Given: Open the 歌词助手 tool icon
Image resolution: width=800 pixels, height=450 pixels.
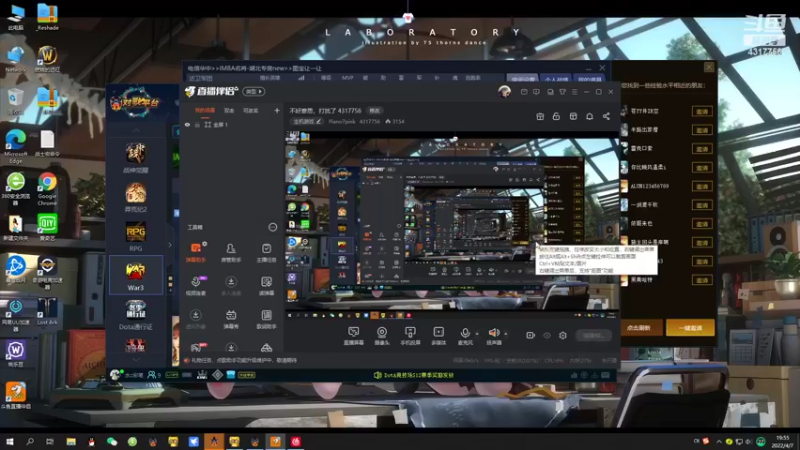Looking at the screenshot, I should pyautogui.click(x=266, y=319).
